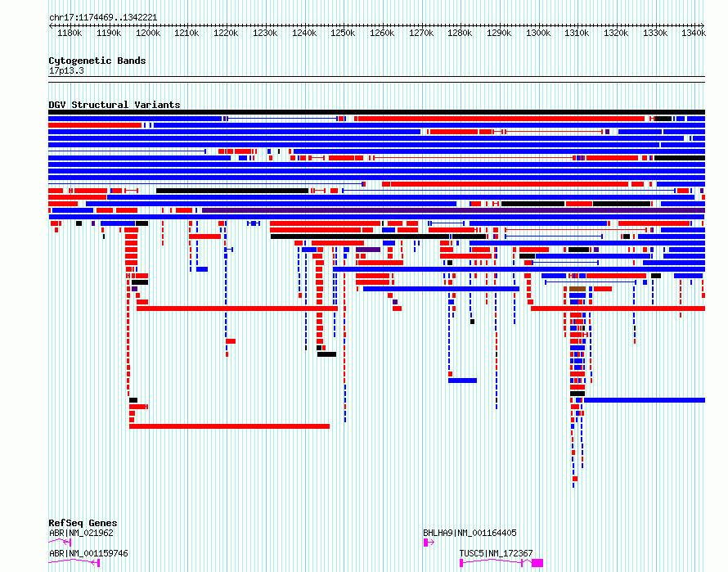Screen dimensions: 728x572
Task: Click the 1280k ruler label
Action: [460, 33]
